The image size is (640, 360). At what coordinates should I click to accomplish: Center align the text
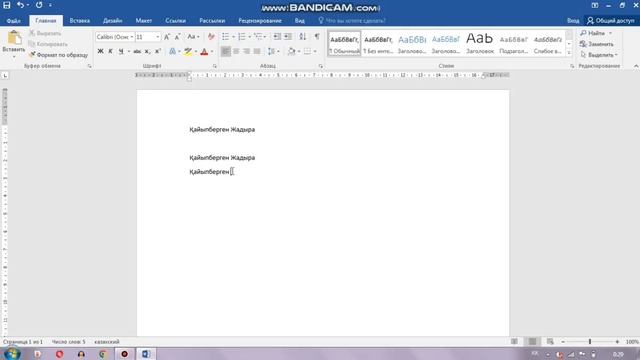(236, 51)
